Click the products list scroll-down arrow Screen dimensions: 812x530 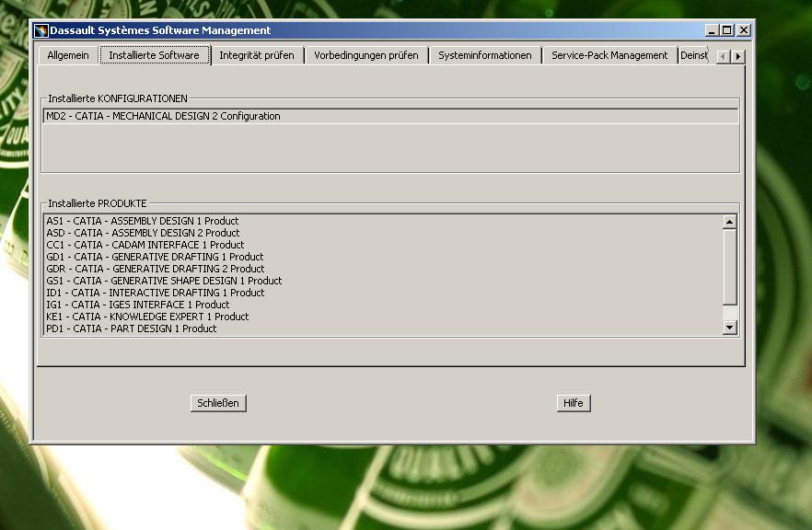(x=730, y=328)
